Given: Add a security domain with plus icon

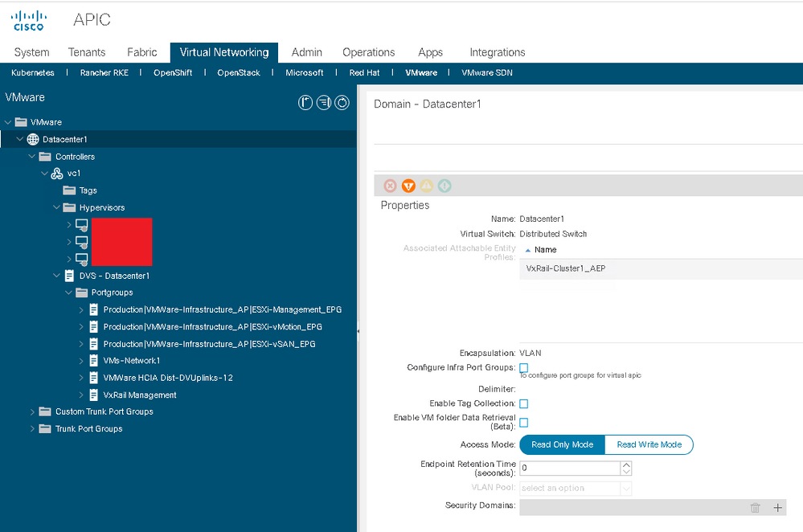Looking at the screenshot, I should pos(777,507).
